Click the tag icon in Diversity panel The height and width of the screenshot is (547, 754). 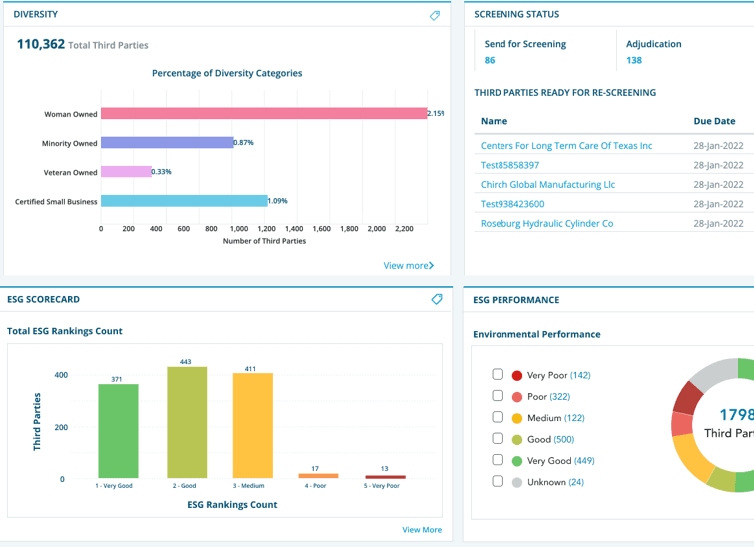435,15
